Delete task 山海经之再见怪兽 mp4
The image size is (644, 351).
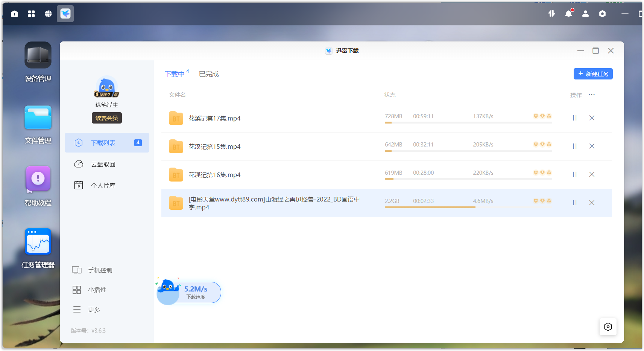point(592,203)
